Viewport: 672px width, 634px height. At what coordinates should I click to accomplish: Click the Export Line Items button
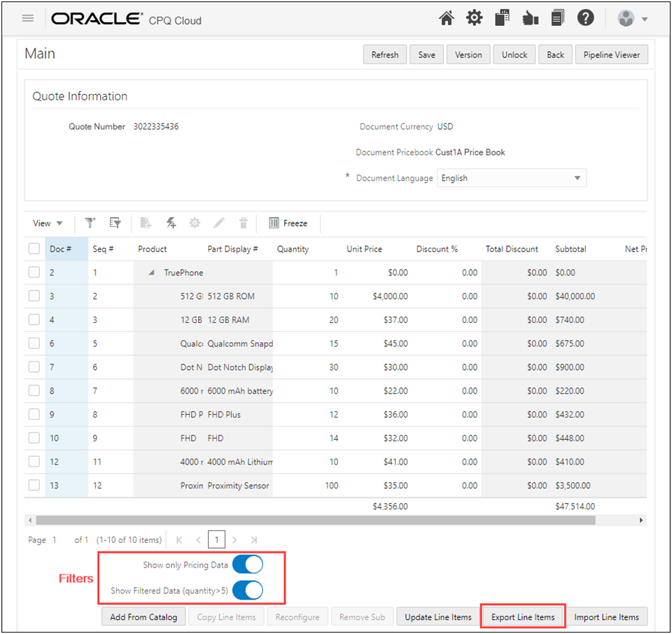522,616
